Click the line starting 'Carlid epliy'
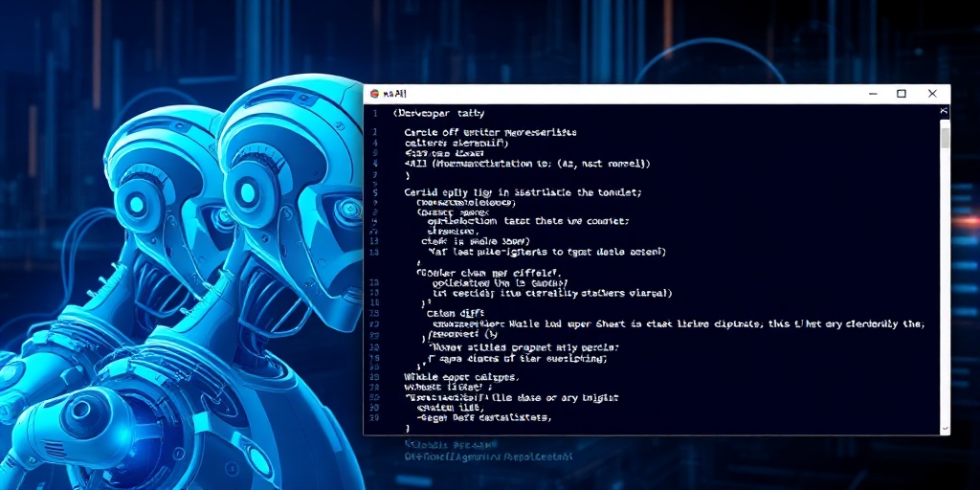The height and width of the screenshot is (490, 980). pos(523,192)
